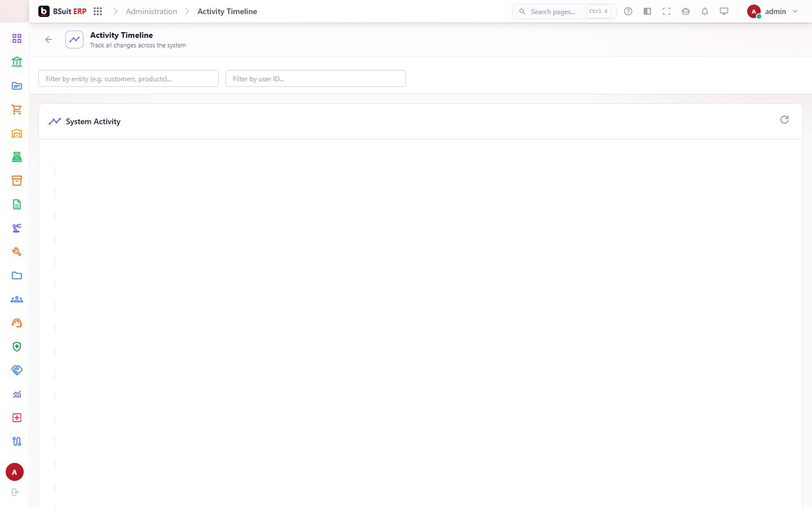Image resolution: width=812 pixels, height=508 pixels.
Task: Click the blue folder-card icon in sidebar
Action: coord(17,86)
